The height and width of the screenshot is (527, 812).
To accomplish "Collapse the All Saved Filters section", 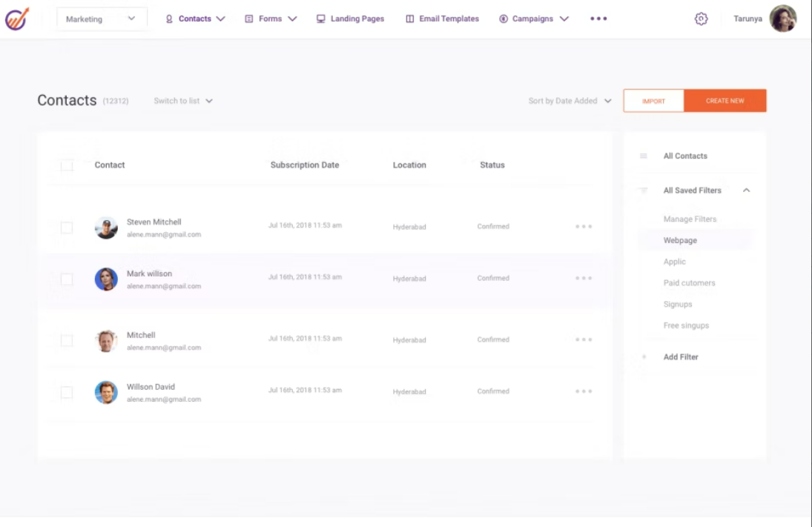I will pos(747,190).
